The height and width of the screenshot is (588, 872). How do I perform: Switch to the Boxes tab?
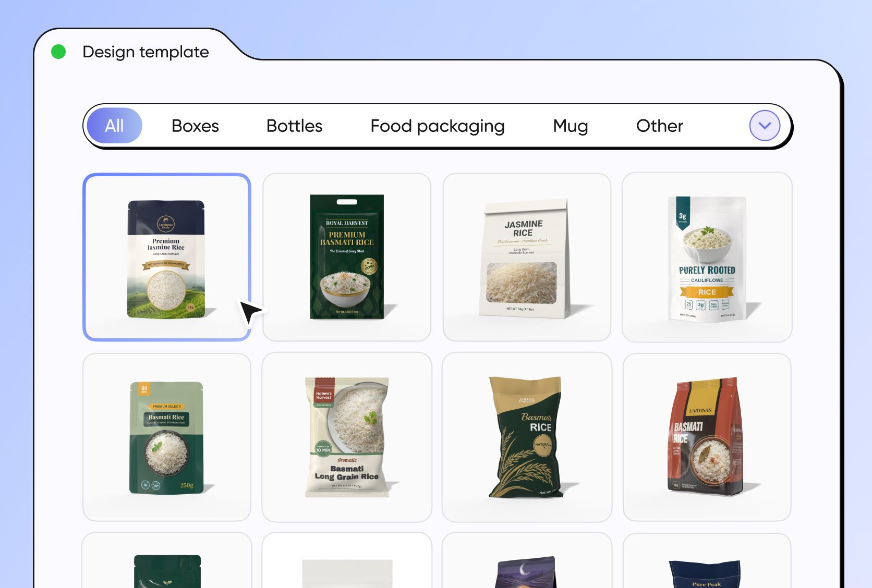[195, 126]
